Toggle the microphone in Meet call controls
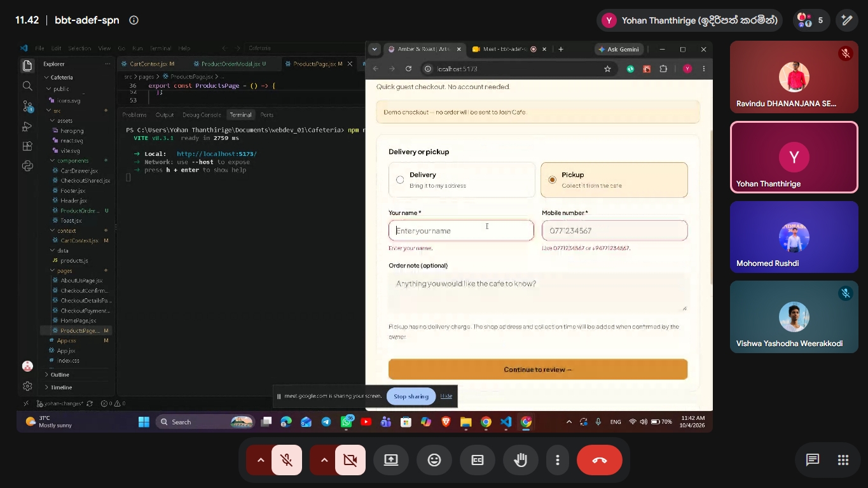 pos(287,460)
